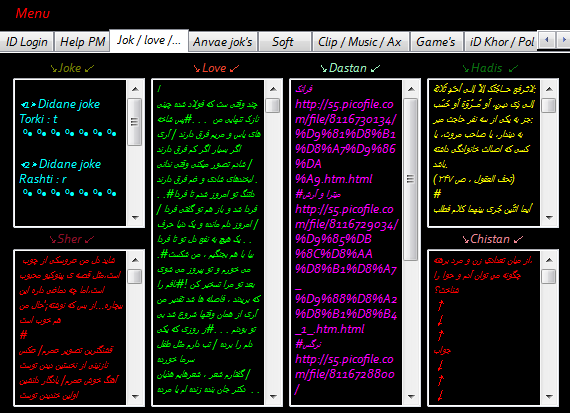570x413 pixels.
Task: Open the Soft tab
Action: point(283,42)
